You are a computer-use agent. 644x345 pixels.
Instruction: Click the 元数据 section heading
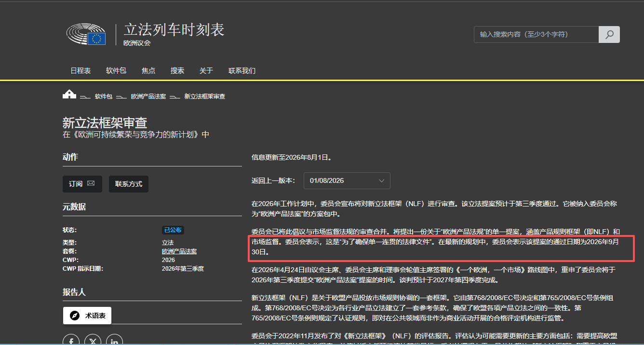pos(74,207)
